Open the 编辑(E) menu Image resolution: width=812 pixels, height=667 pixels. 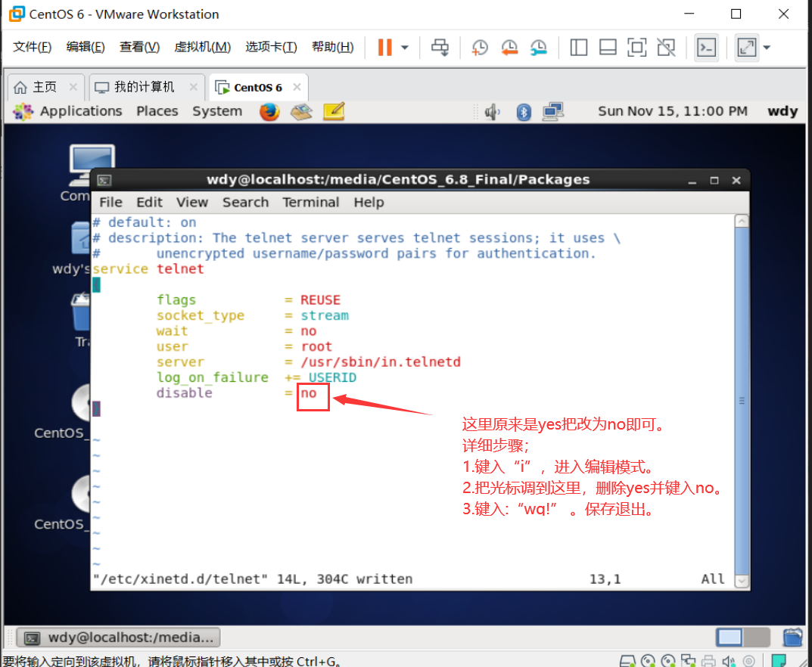point(86,47)
